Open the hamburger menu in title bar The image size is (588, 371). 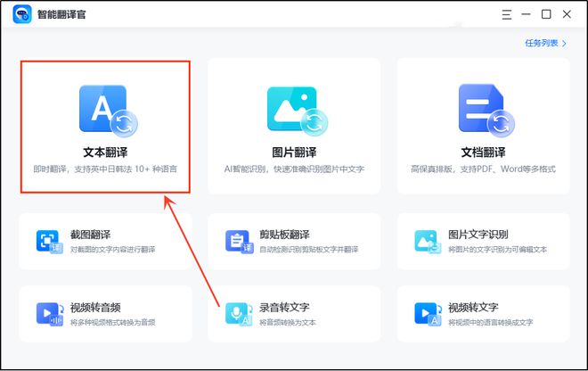507,14
